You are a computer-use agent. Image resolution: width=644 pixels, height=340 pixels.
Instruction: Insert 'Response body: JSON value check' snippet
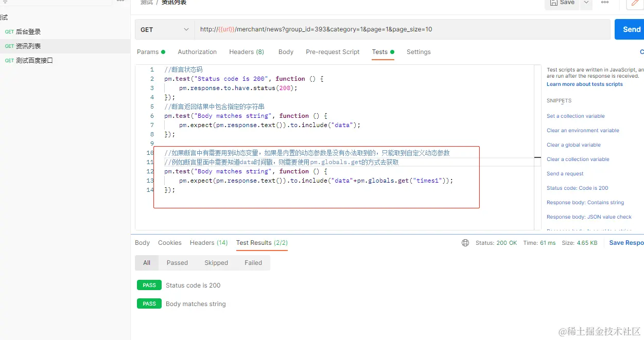[589, 217]
